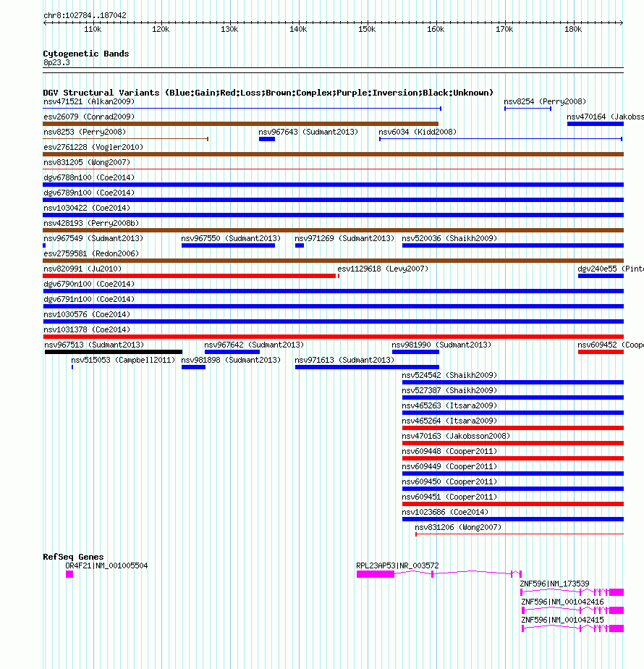Click nsv831205 (Wong2007) label
Viewport: 644px width, 669px height.
[x=87, y=163]
